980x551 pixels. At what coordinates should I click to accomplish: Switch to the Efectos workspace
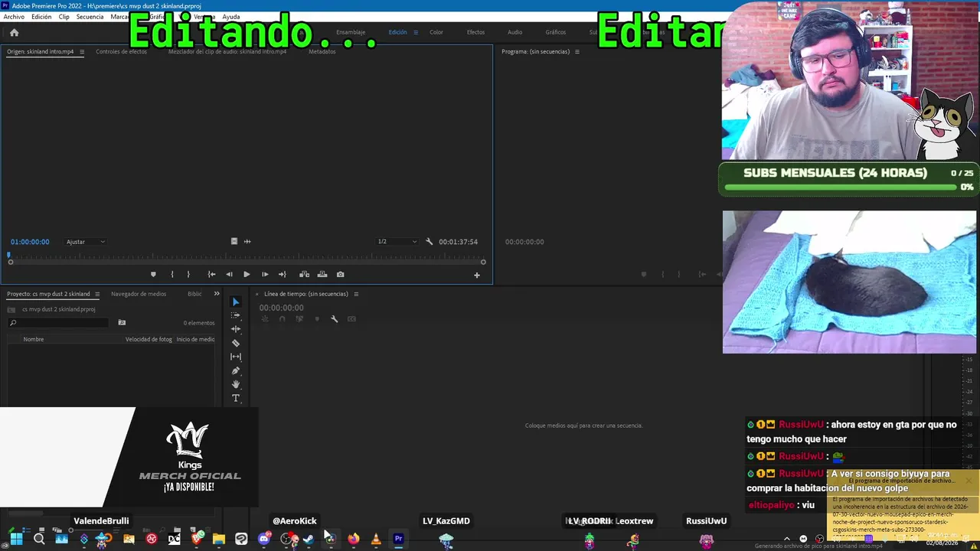coord(475,32)
